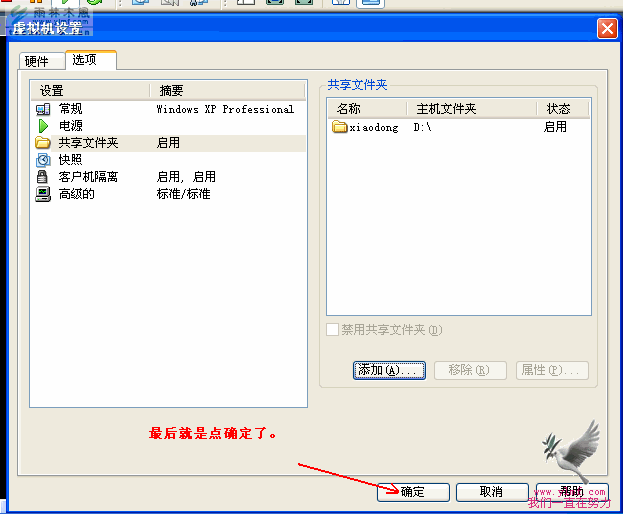Open 属性(P)... for the shared folder

pos(552,370)
